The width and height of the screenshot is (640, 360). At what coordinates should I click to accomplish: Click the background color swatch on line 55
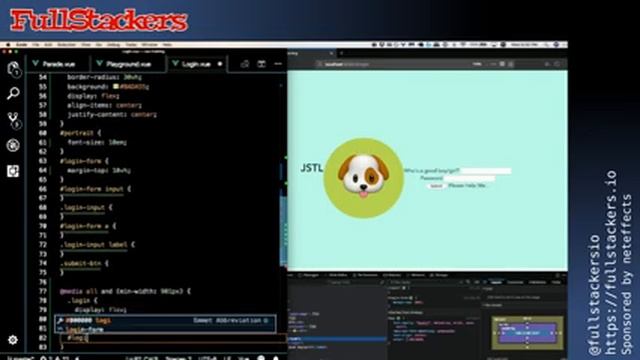tap(116, 87)
